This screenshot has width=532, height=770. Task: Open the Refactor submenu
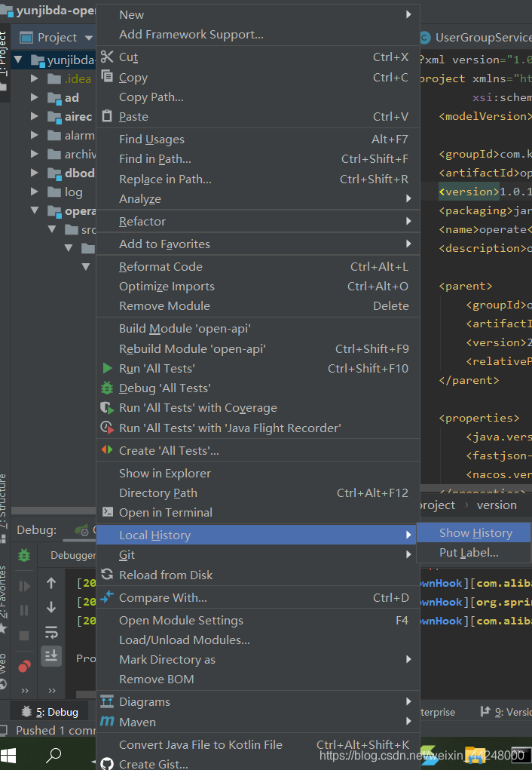[258, 222]
